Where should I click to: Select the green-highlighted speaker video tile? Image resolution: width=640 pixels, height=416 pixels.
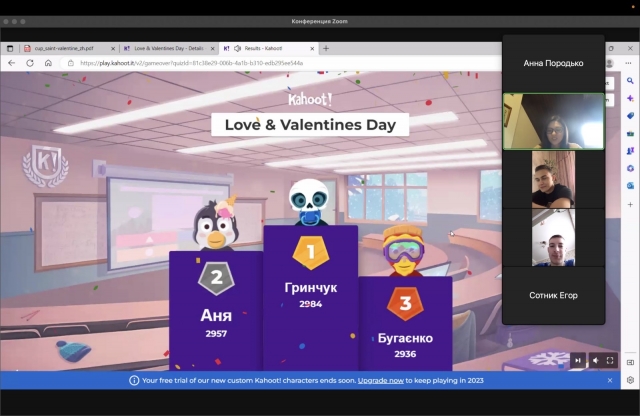click(x=553, y=121)
